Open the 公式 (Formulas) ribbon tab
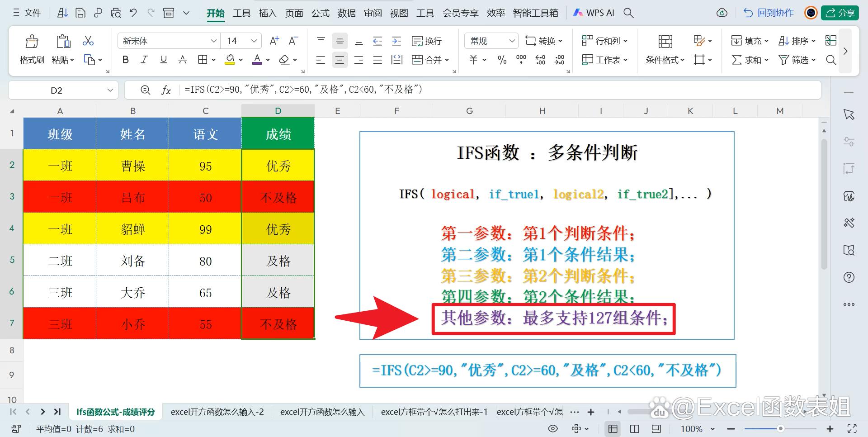868x437 pixels. tap(320, 13)
